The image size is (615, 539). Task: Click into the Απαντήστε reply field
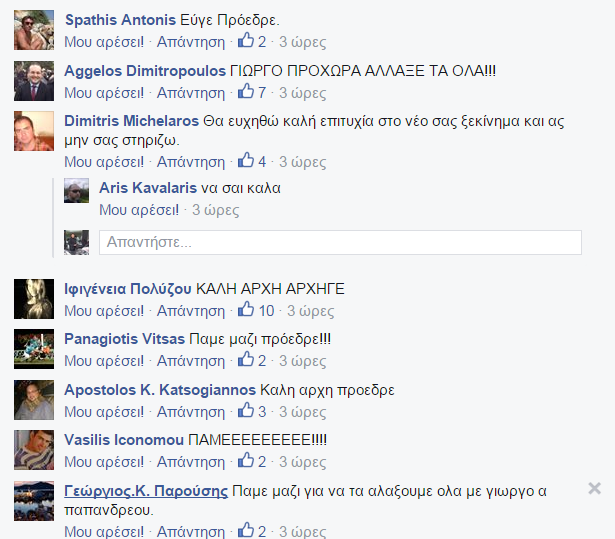(x=340, y=242)
